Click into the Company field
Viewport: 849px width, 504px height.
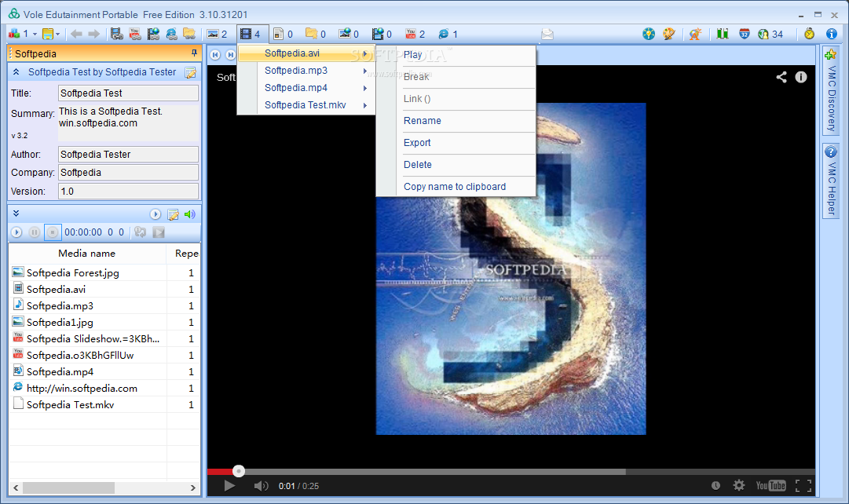coord(128,172)
